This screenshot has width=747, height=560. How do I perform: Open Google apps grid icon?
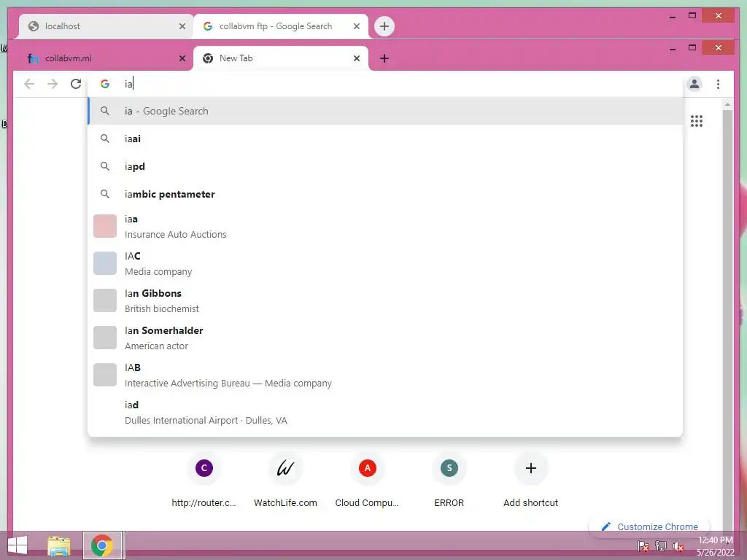(x=697, y=121)
